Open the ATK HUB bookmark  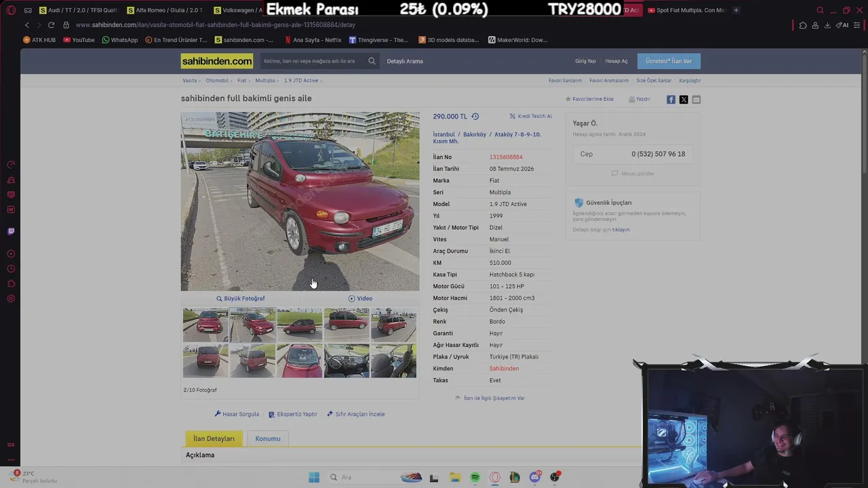point(39,40)
